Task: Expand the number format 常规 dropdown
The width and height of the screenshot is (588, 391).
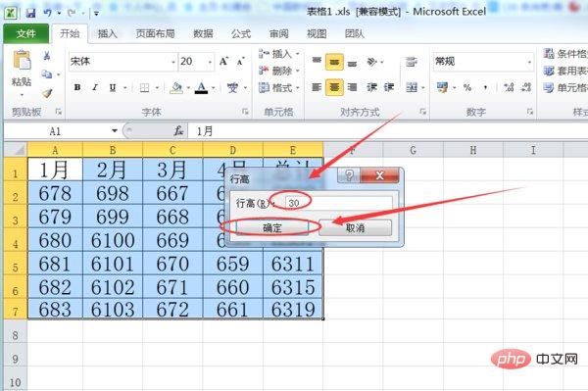Action: tap(529, 62)
